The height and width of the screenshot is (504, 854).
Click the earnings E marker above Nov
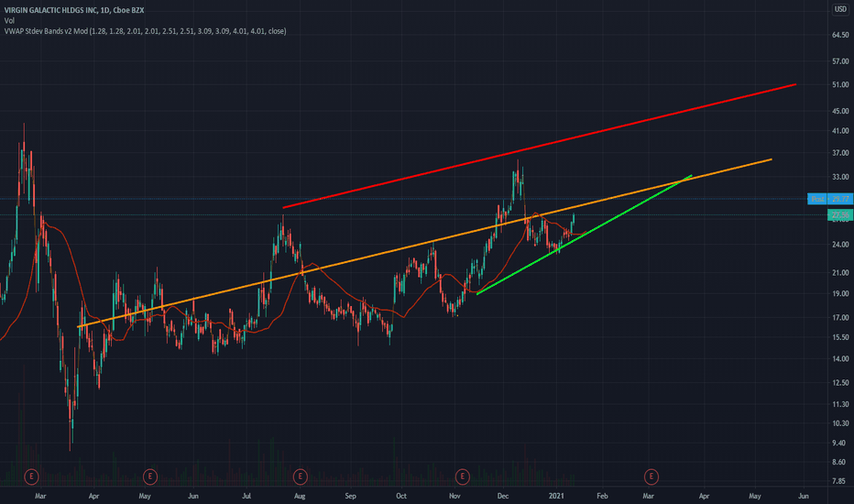point(463,477)
